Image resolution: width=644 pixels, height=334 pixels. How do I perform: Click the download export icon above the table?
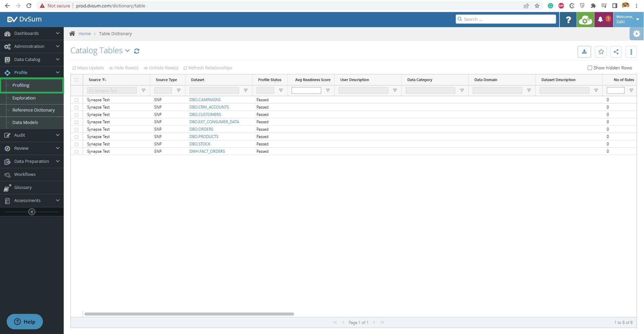point(584,52)
